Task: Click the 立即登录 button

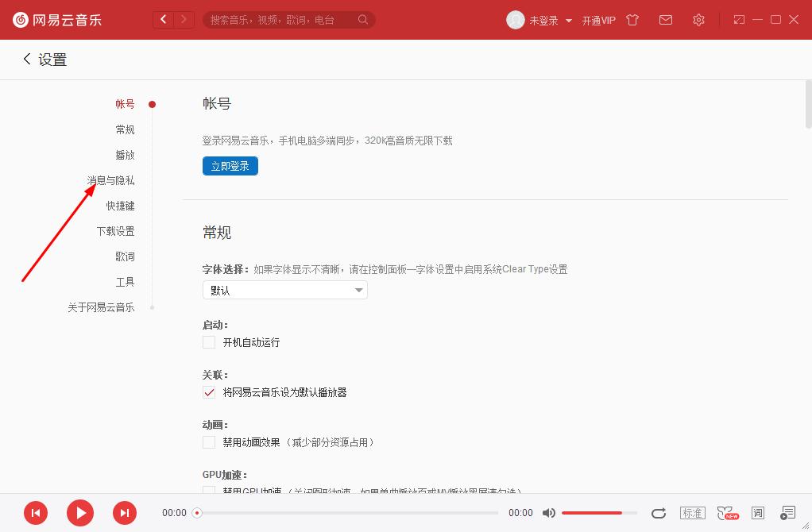Action: [x=230, y=166]
